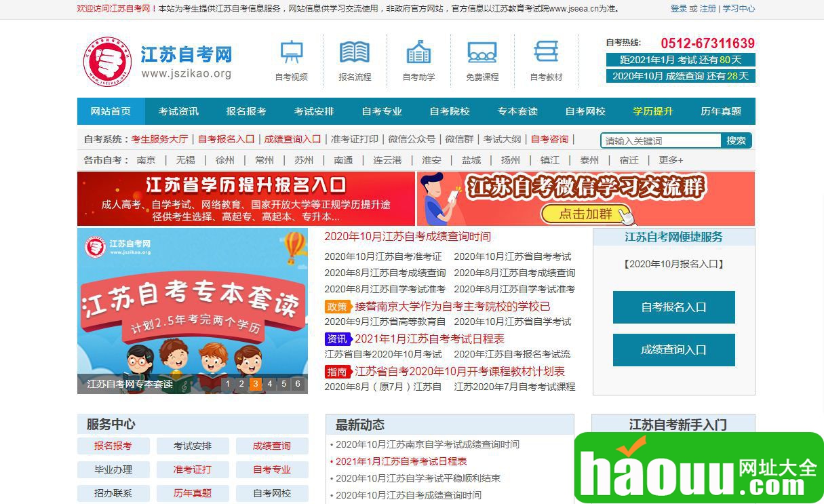This screenshot has height=504, width=824.
Task: Open the 注册 register link
Action: pos(707,9)
